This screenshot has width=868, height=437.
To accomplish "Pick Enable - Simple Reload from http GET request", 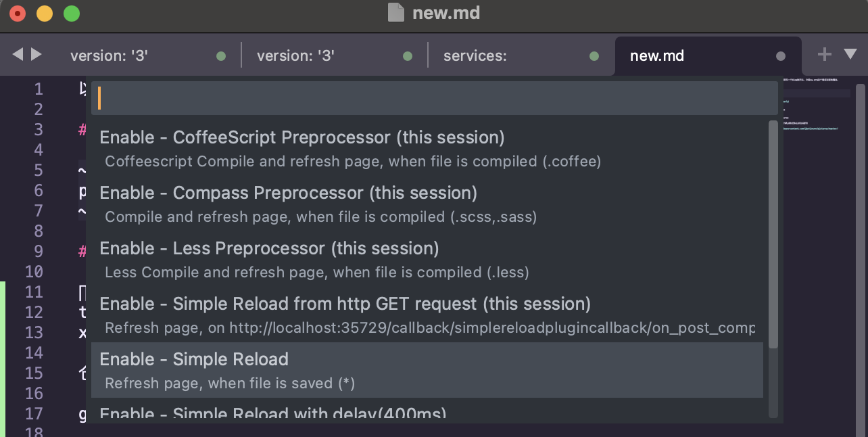I will pos(427,315).
